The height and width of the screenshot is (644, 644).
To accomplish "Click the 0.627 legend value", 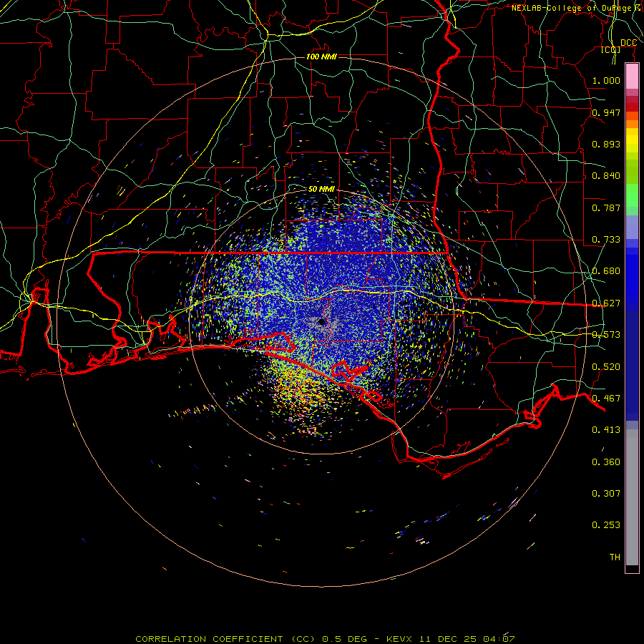I will click(x=606, y=303).
